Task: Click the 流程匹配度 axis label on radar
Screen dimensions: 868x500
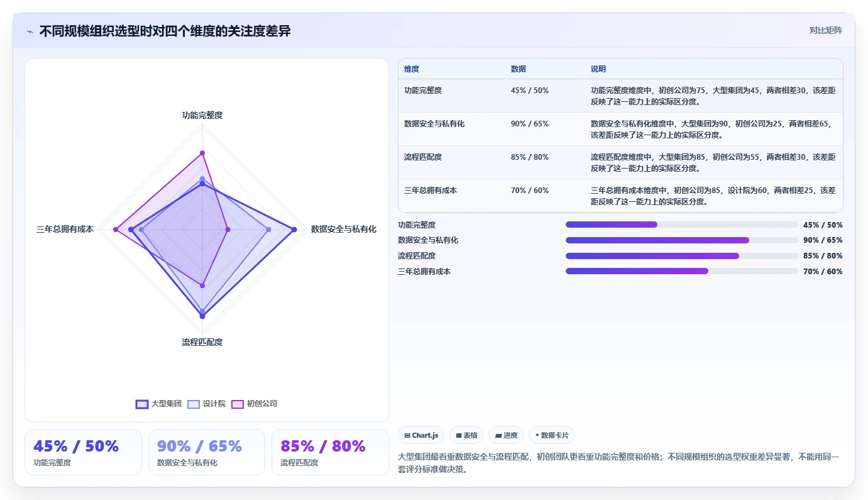Action: (202, 342)
